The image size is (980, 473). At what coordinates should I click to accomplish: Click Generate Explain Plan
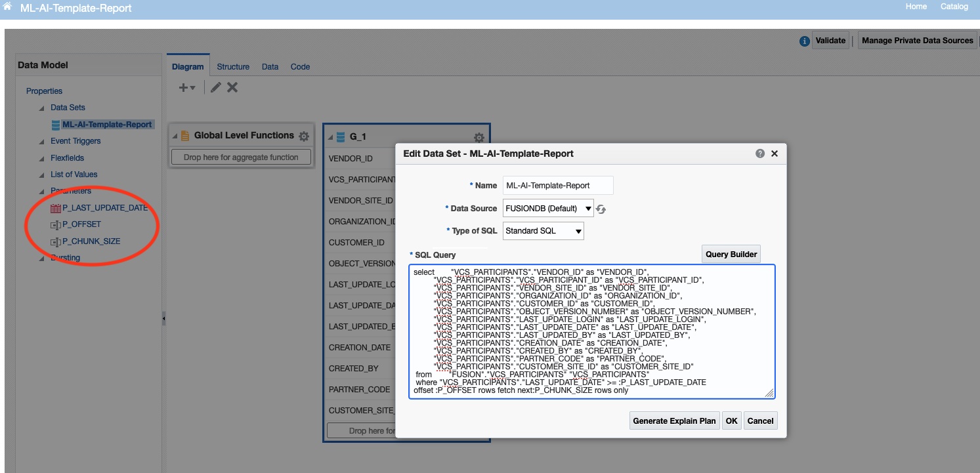[x=673, y=421]
